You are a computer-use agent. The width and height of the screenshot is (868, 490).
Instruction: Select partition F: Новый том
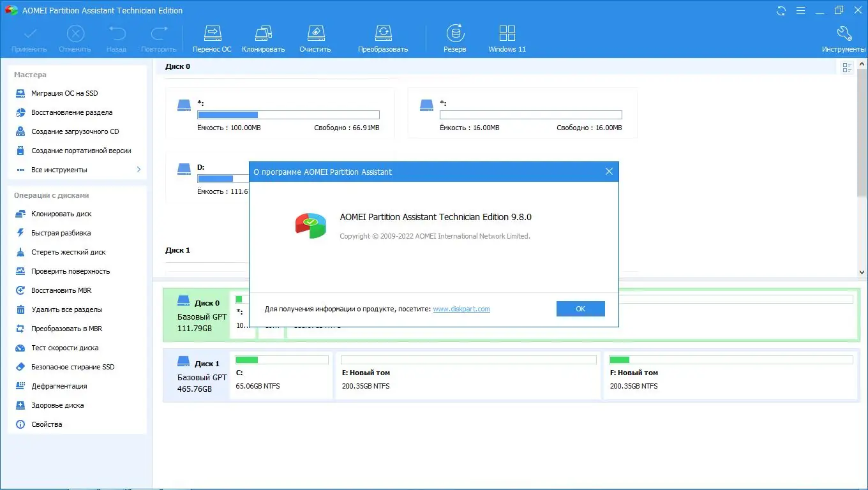tap(731, 375)
